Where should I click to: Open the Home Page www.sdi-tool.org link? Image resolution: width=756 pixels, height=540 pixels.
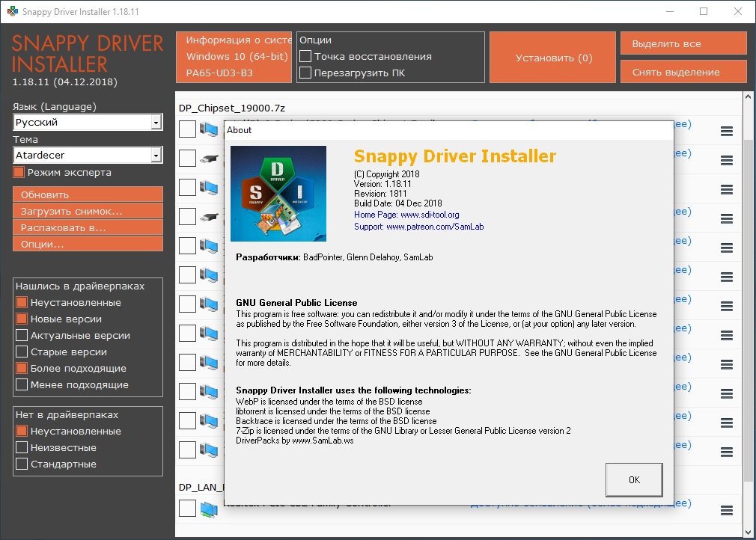[x=406, y=215]
